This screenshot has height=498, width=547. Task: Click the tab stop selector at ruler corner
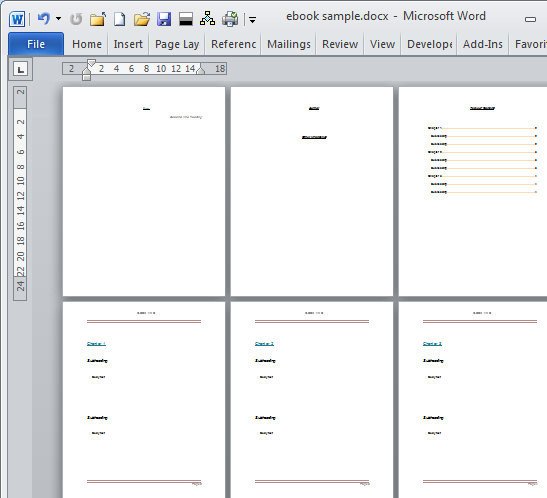tap(21, 69)
